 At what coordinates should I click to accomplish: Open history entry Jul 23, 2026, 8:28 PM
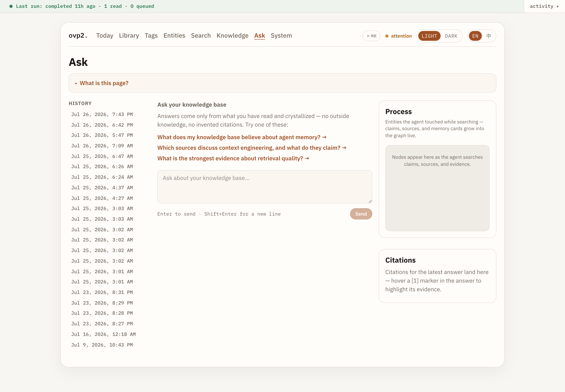[102, 313]
